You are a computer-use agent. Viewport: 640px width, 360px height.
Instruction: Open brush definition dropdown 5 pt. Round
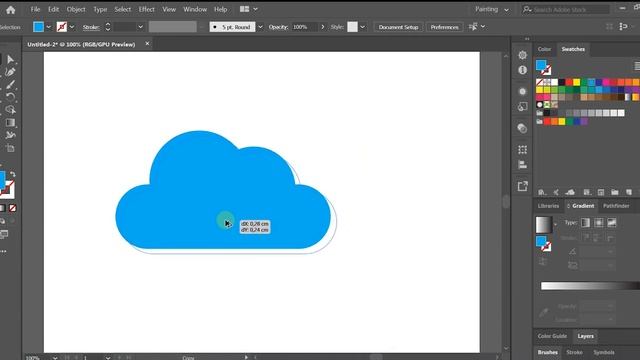pos(260,27)
